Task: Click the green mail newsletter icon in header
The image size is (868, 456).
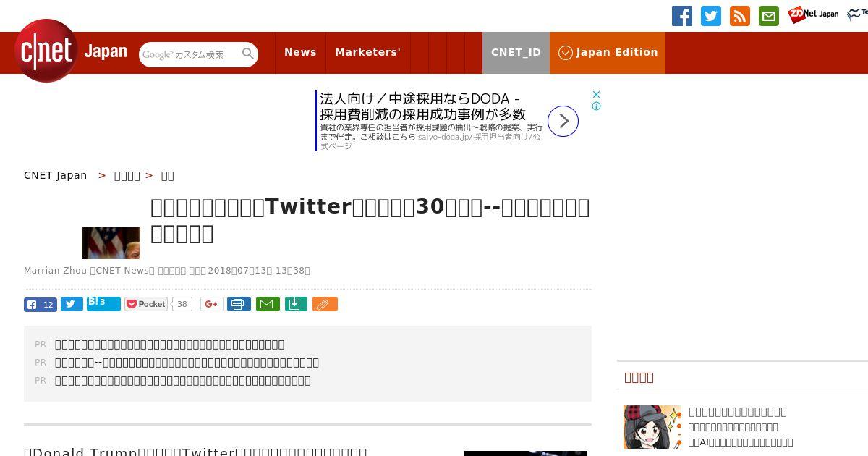Action: [769, 16]
